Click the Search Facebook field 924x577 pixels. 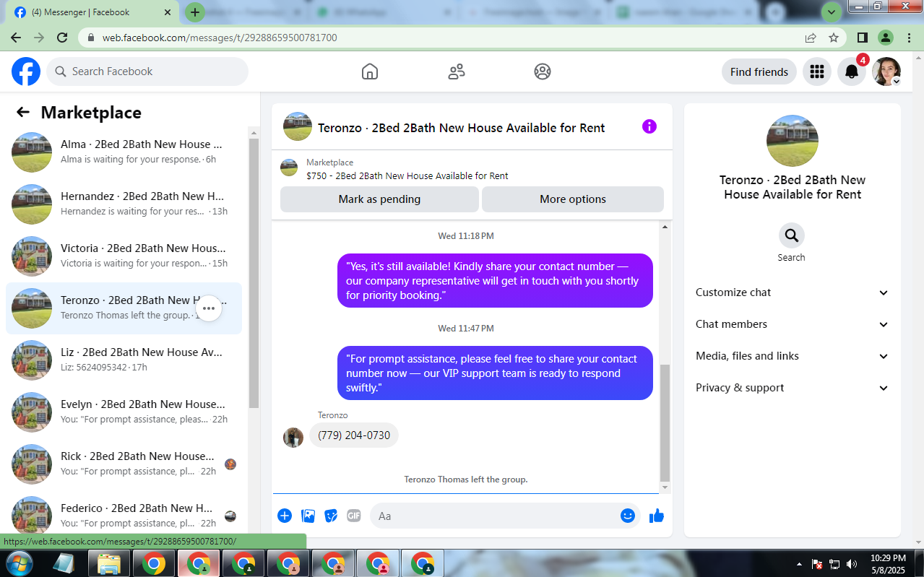coord(147,71)
